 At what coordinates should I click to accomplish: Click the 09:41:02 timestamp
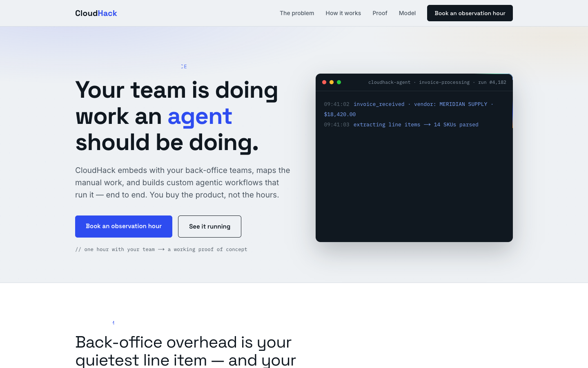pyautogui.click(x=336, y=104)
